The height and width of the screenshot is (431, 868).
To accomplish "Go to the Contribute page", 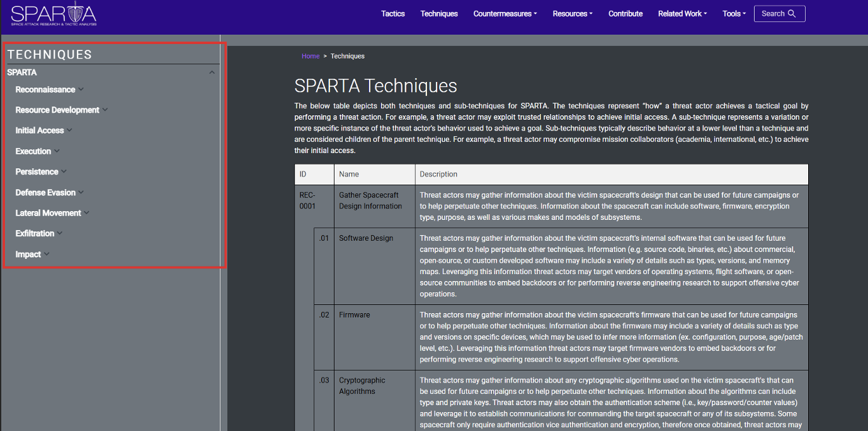I will pos(625,14).
